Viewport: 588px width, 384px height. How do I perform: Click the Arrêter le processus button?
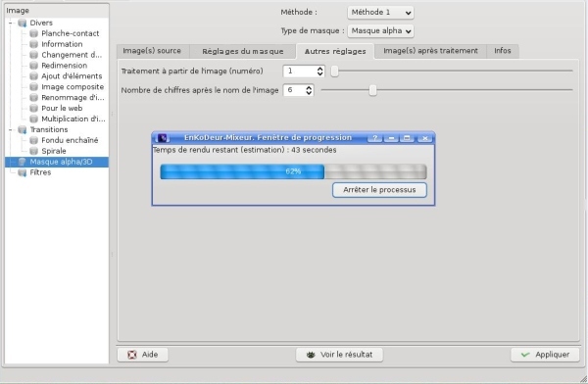(x=379, y=190)
